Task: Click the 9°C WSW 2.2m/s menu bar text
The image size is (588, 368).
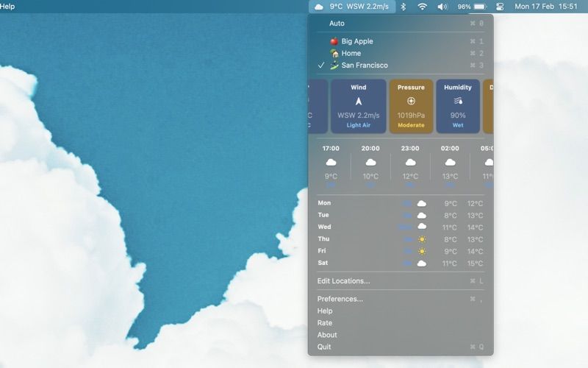Action: pos(359,7)
